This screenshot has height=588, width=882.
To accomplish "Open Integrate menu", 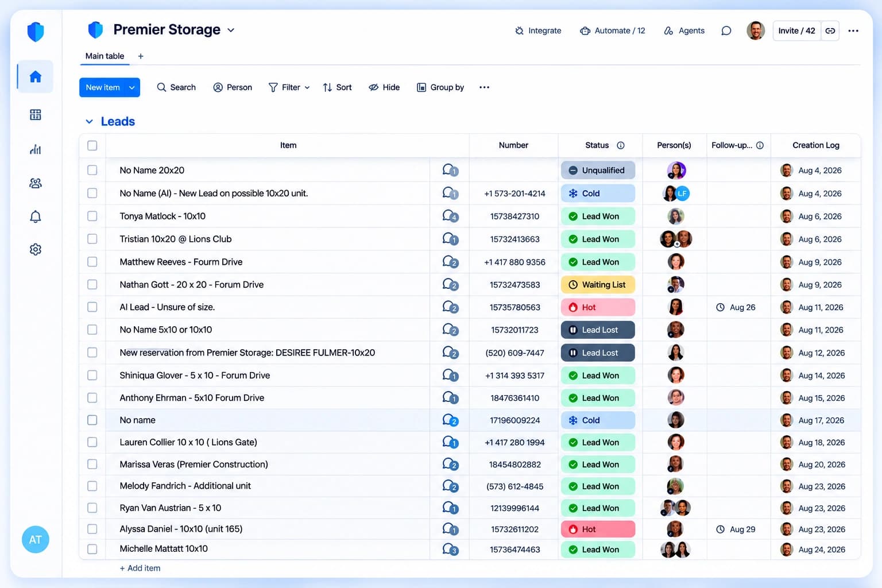I will coord(538,30).
